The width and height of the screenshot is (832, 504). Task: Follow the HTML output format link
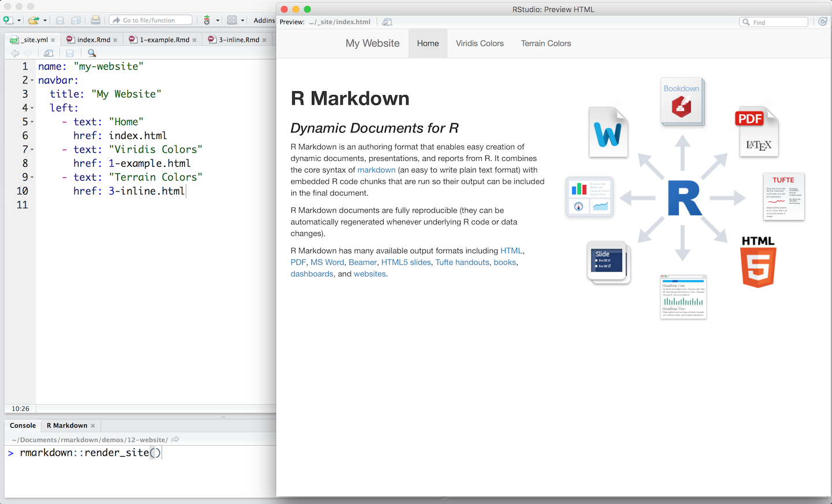coord(511,251)
